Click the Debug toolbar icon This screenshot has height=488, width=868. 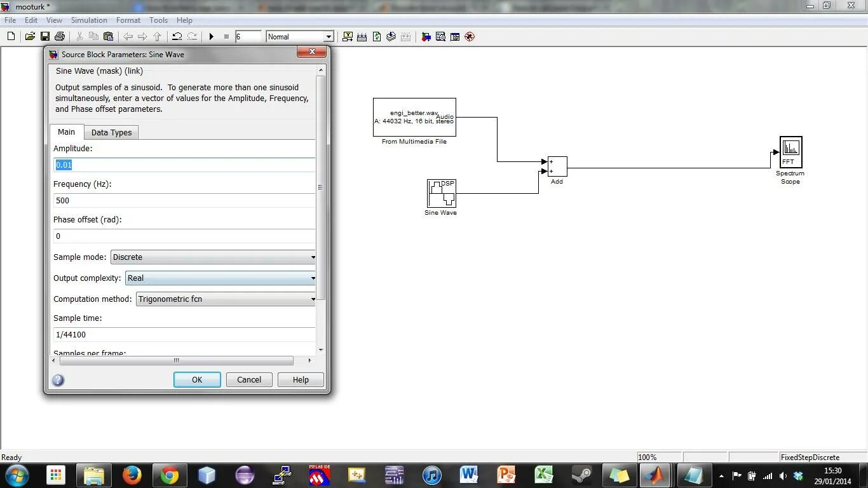tap(470, 37)
